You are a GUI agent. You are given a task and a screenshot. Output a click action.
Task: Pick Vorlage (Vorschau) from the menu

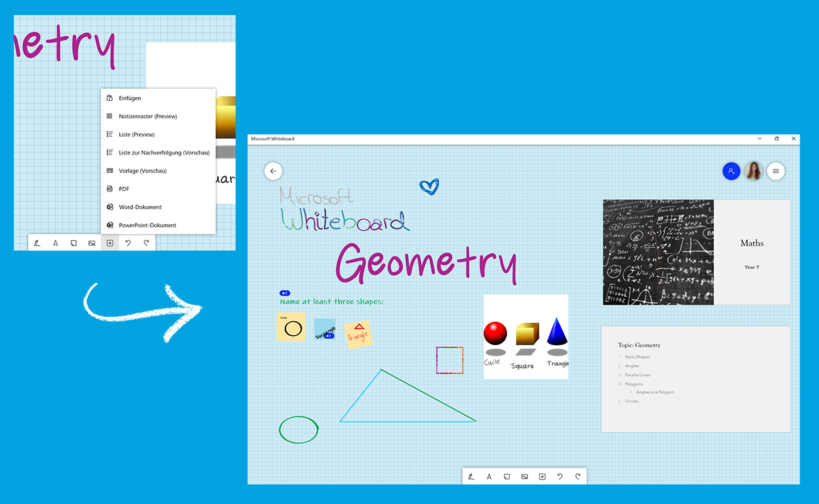158,171
